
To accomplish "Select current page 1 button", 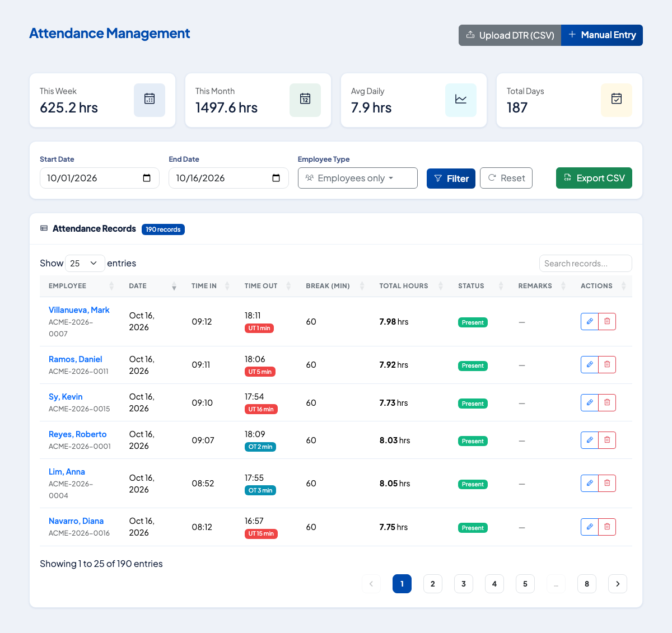I will (402, 584).
